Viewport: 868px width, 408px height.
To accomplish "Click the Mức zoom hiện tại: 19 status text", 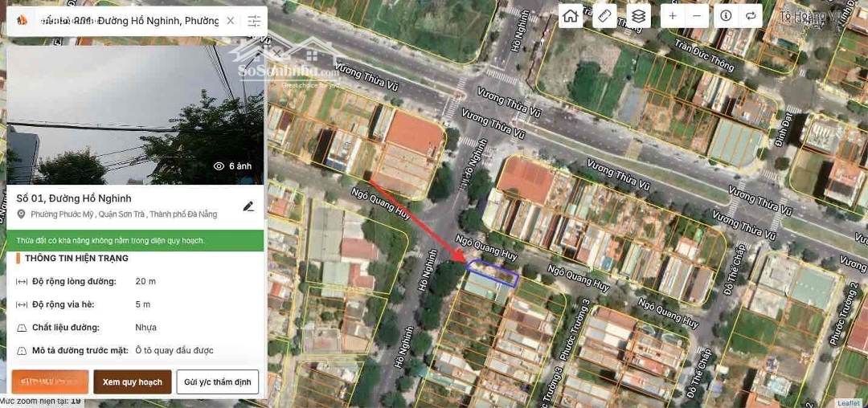I will click(x=40, y=401).
